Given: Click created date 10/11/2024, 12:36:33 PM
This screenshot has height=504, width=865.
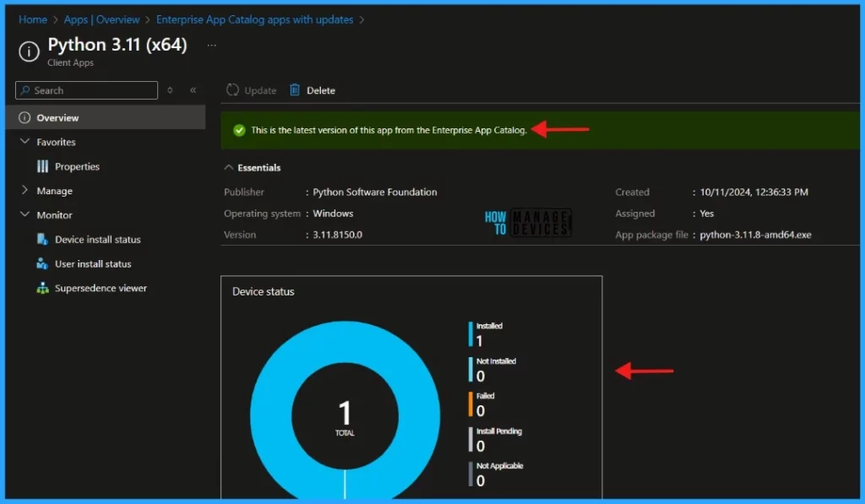Looking at the screenshot, I should point(754,192).
